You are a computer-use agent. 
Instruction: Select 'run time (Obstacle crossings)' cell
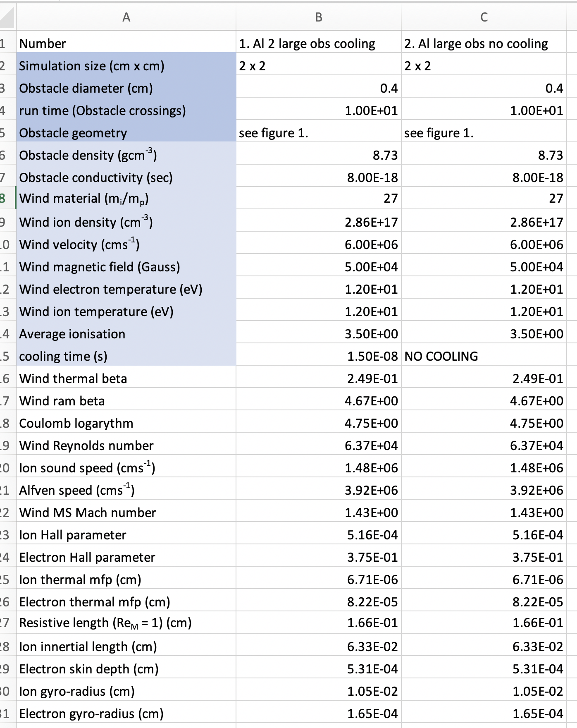coord(126,110)
